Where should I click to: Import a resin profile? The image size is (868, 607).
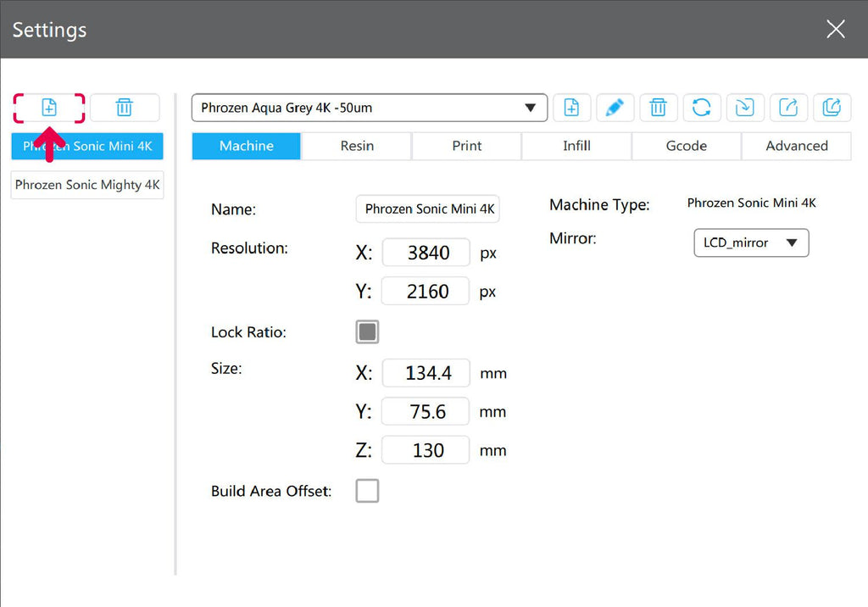744,108
